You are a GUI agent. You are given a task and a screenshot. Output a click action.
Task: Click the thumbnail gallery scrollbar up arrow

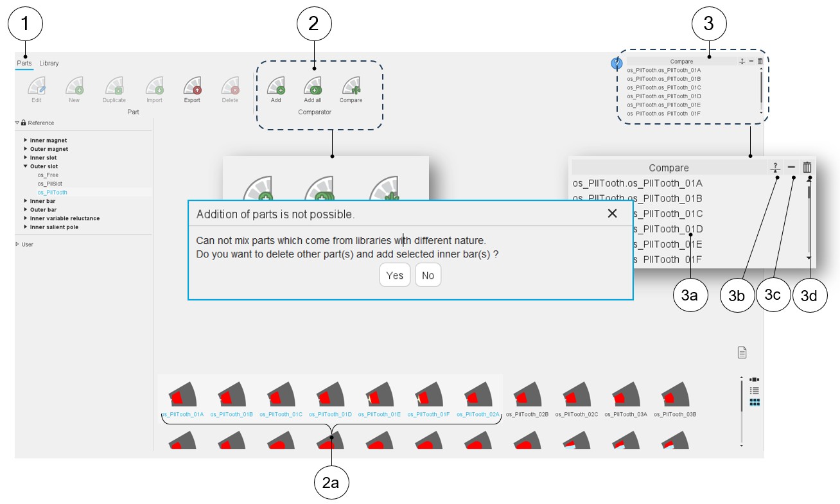[742, 378]
